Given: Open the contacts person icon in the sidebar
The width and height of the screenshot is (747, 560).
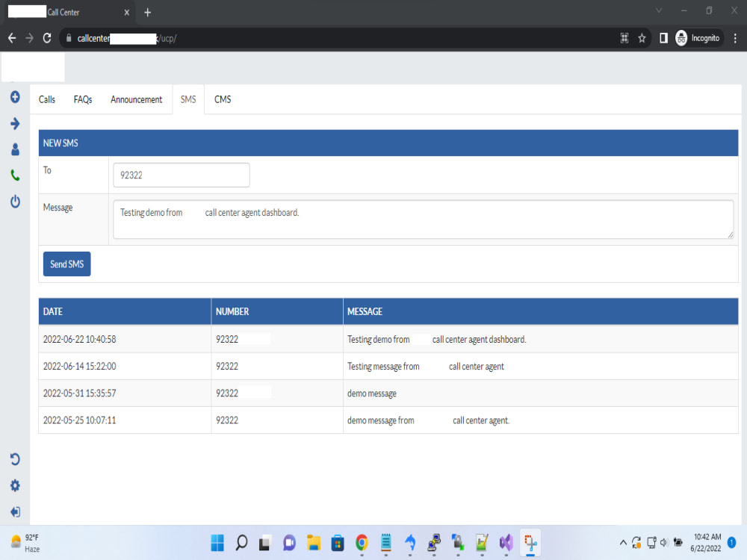Looking at the screenshot, I should [15, 149].
